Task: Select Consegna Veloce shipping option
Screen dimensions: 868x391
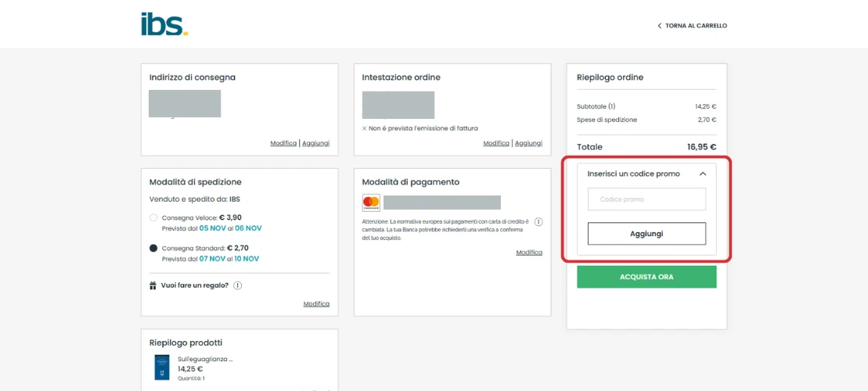Action: click(153, 218)
